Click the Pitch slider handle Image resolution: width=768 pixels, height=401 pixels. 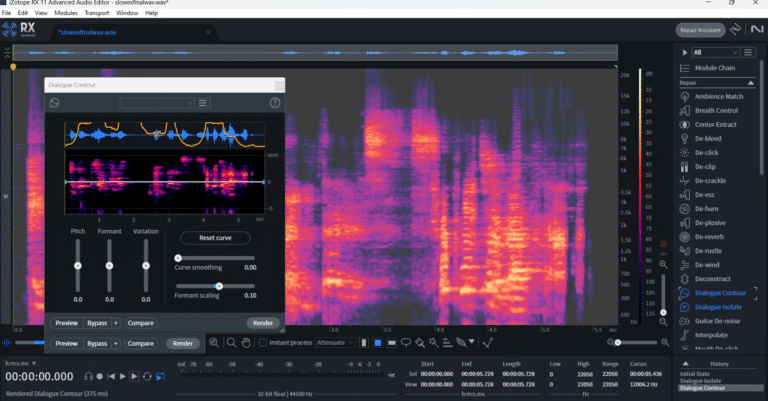tap(78, 266)
